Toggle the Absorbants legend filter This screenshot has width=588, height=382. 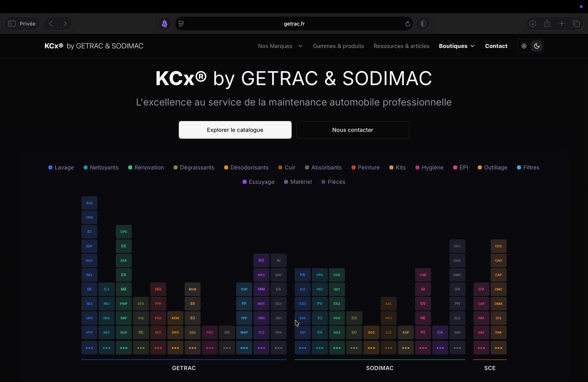323,168
